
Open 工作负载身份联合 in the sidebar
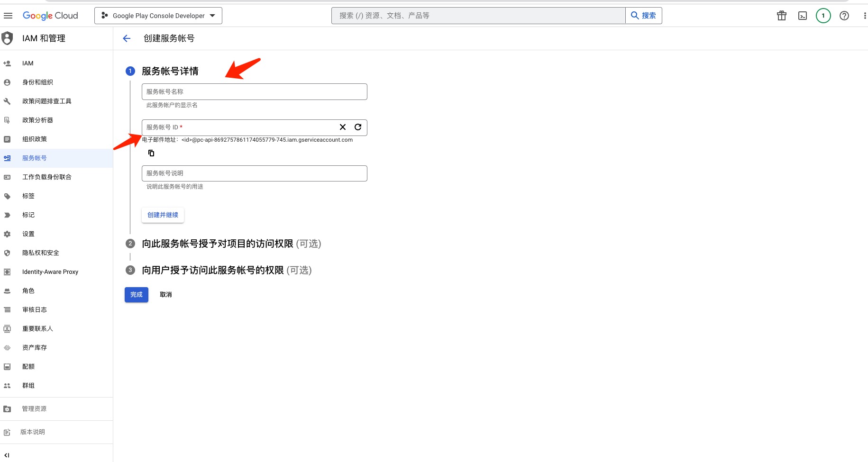coord(56,177)
